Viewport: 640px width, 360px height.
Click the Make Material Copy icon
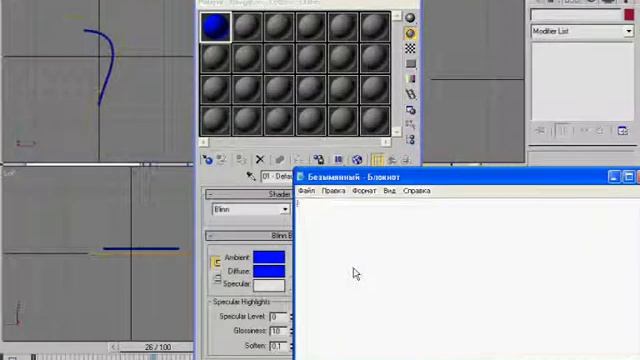coord(279,160)
